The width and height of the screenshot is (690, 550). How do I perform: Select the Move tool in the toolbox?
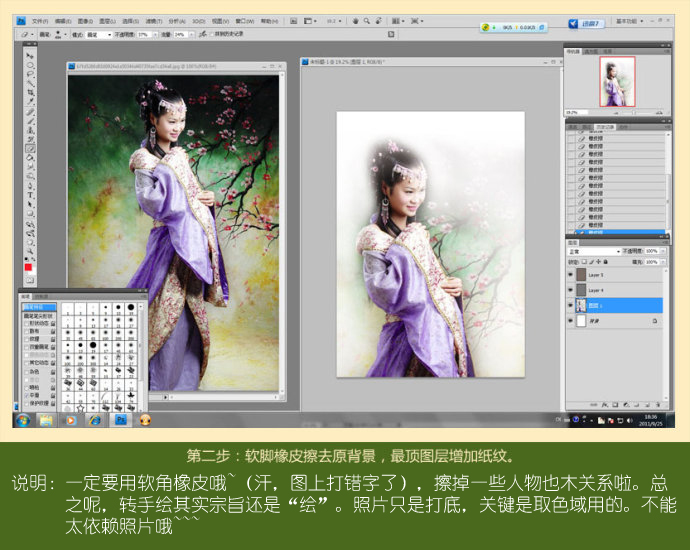click(x=30, y=56)
